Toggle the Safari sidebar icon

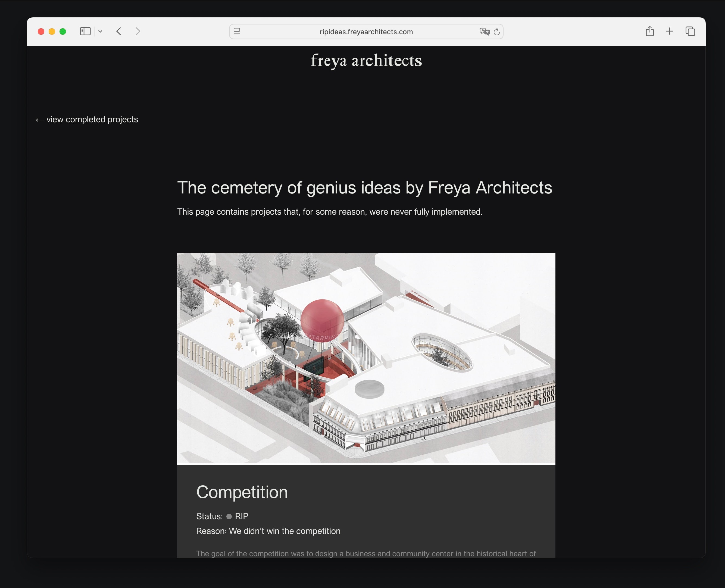[85, 32]
